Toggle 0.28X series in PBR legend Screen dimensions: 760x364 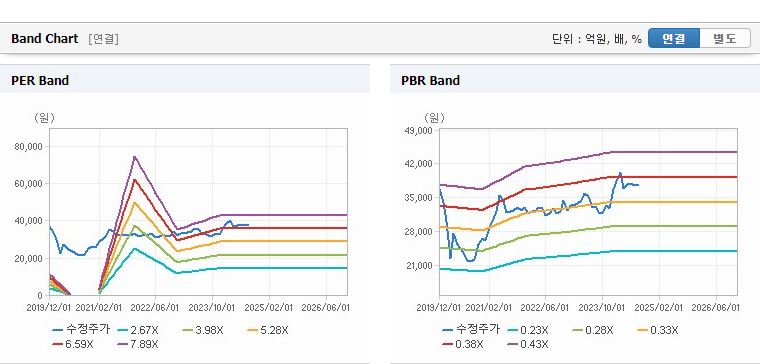pyautogui.click(x=593, y=330)
